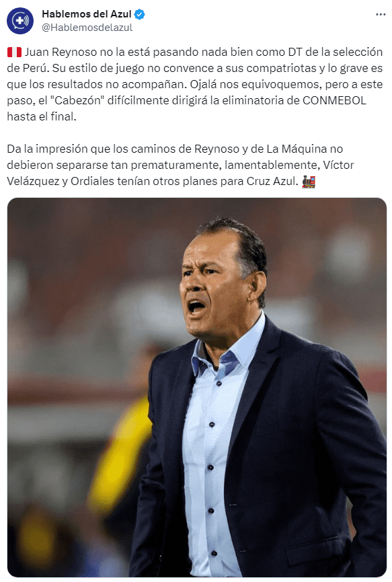Click the word CONMEBOL in the tweet
The height and width of the screenshot is (582, 392).
pos(334,100)
